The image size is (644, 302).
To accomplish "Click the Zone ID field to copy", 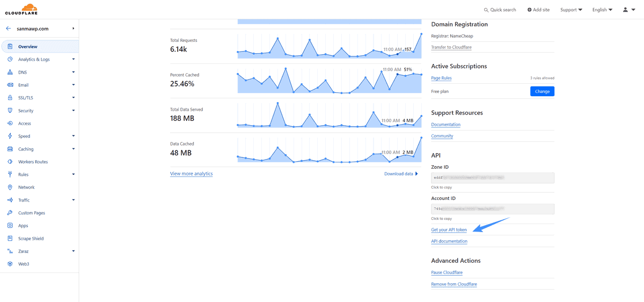I will (x=493, y=177).
